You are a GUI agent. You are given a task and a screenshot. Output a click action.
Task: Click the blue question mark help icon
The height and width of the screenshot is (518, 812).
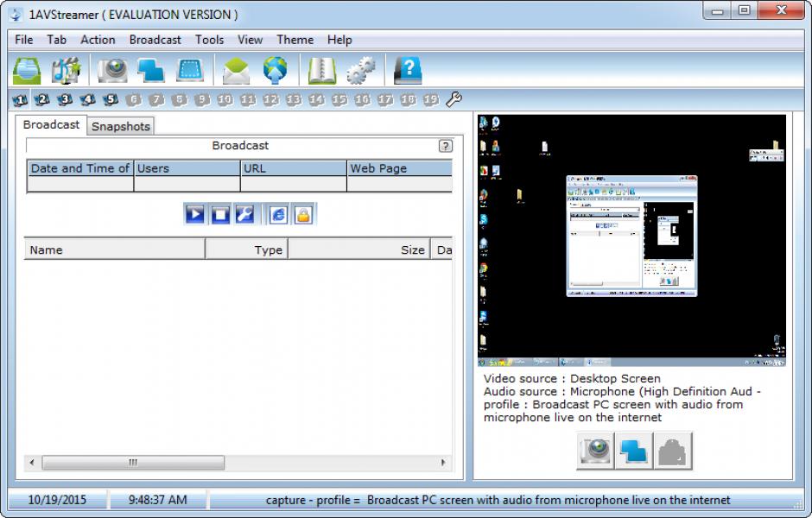pos(408,71)
